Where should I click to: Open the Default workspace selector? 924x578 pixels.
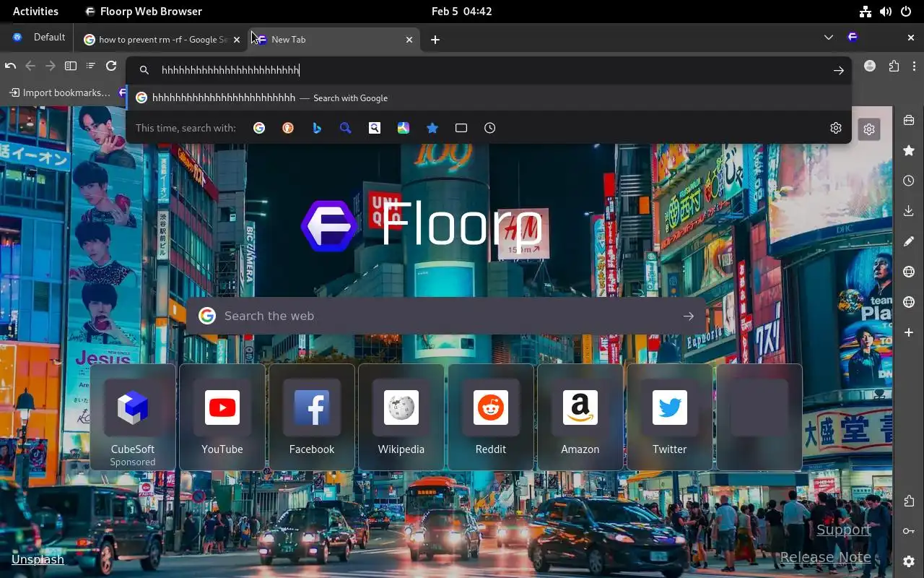coord(39,38)
